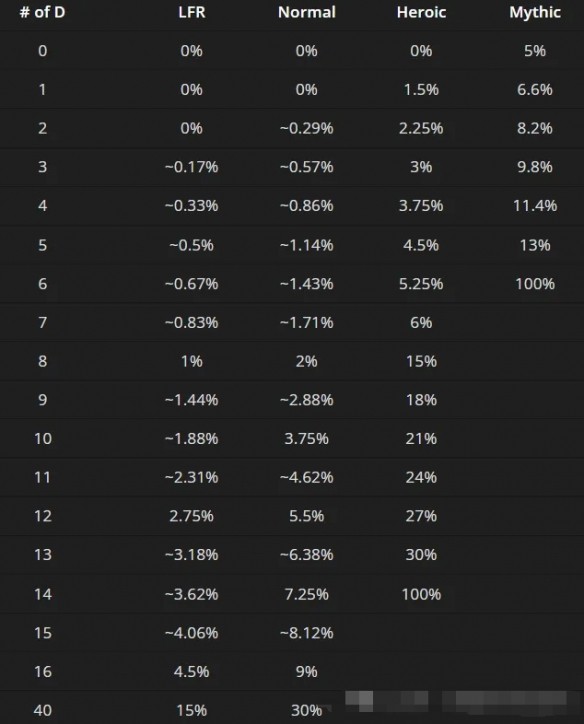Click the Heroic value 1.5%
Screen dimensions: 584x724
tap(421, 89)
